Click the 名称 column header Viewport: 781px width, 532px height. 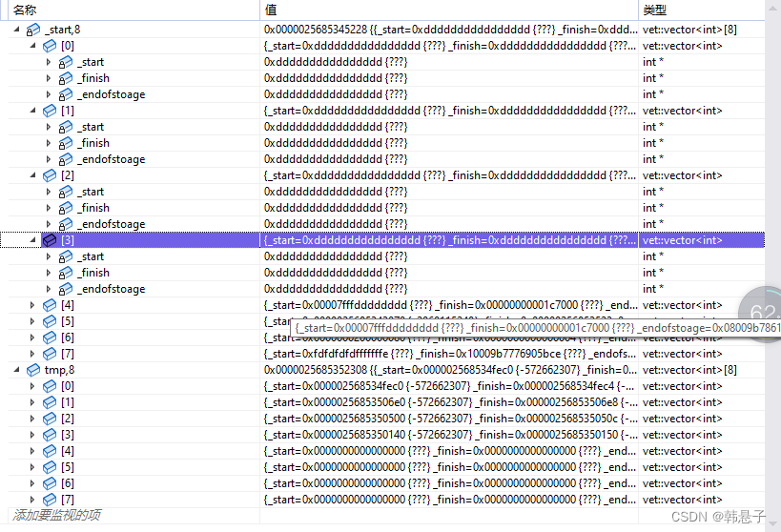tap(134, 10)
